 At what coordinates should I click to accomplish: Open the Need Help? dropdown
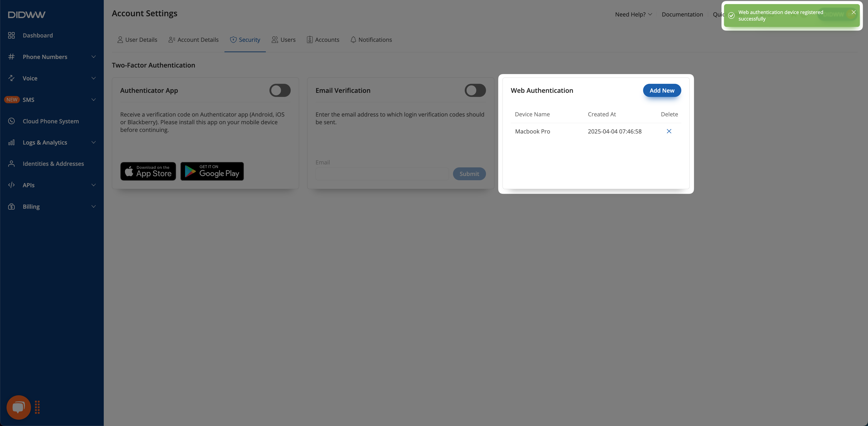[x=633, y=14]
